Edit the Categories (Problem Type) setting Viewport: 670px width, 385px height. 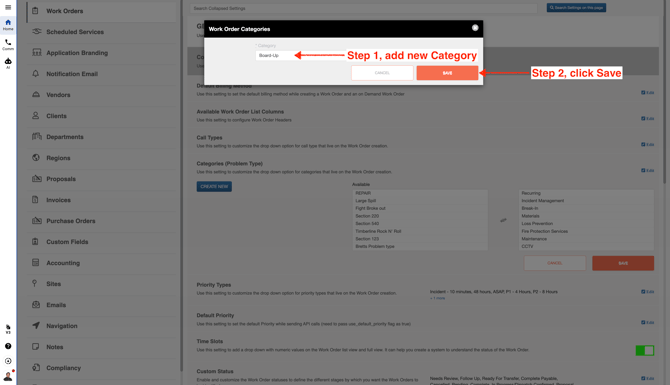647,170
